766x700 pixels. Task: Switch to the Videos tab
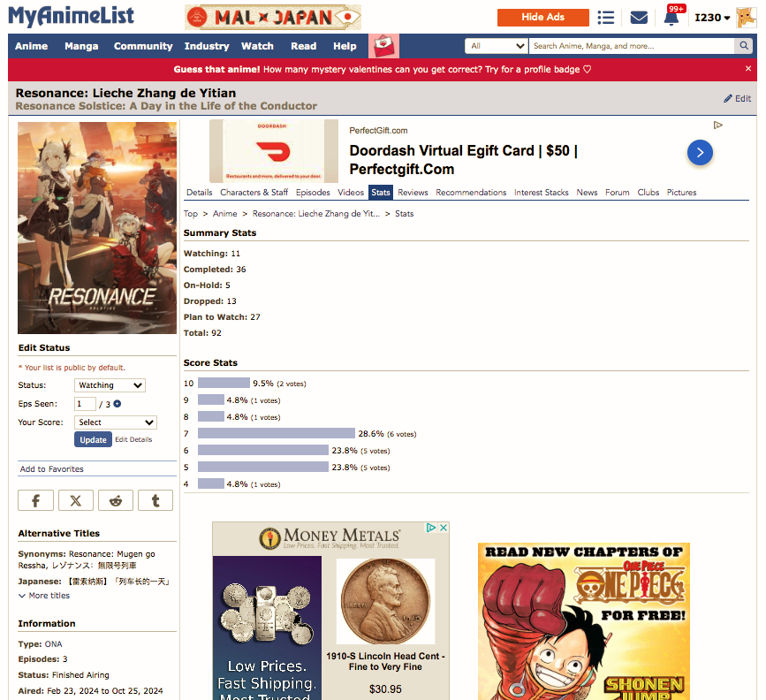point(351,193)
